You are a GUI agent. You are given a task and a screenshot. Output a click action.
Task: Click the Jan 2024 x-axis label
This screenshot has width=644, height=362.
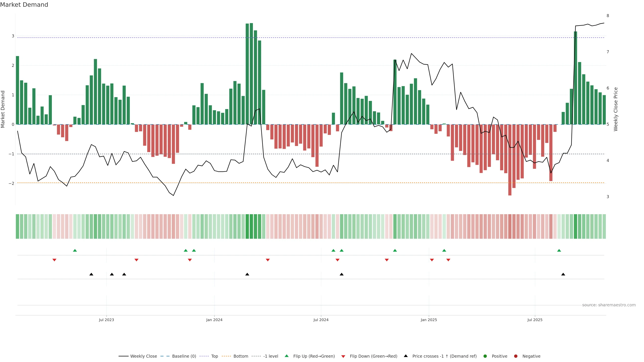coord(214,320)
